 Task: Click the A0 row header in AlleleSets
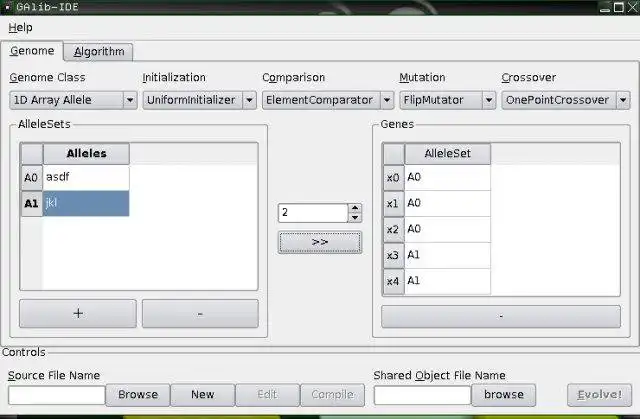tap(31, 178)
